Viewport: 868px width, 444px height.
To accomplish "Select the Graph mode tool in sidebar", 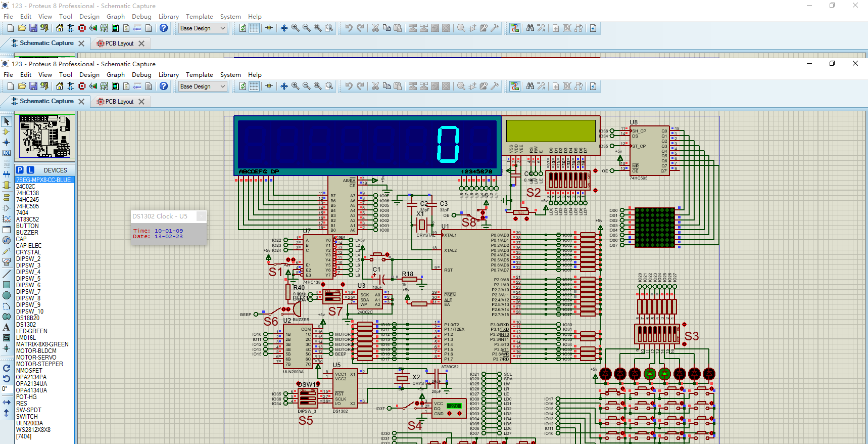I will tap(7, 219).
